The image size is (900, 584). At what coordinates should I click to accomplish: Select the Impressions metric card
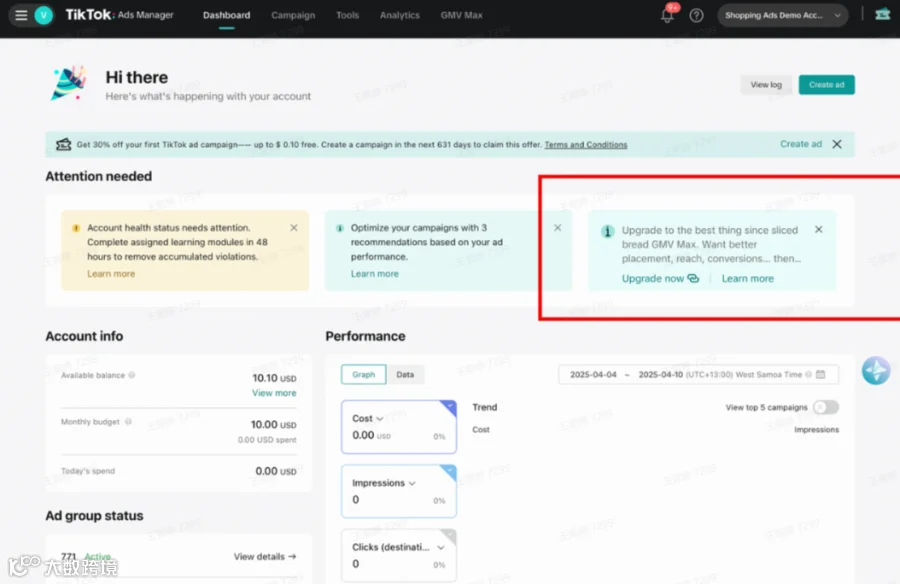coord(399,492)
